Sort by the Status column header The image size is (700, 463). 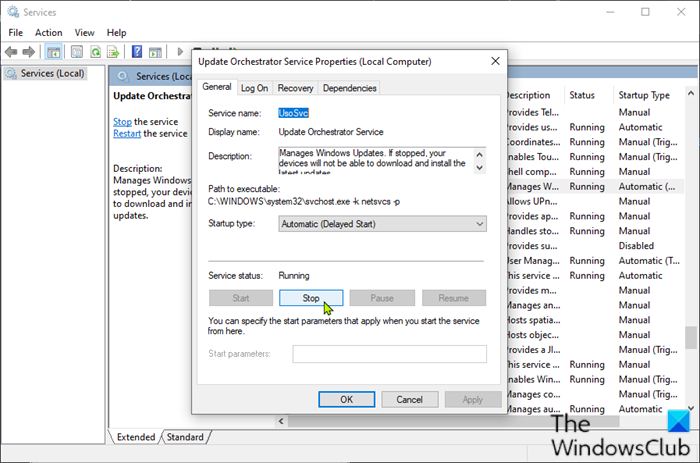click(582, 95)
